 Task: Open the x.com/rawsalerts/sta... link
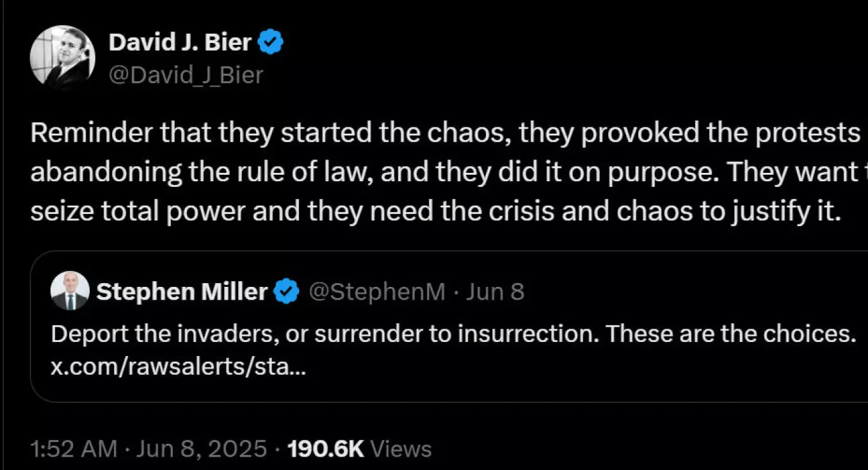coord(178,369)
